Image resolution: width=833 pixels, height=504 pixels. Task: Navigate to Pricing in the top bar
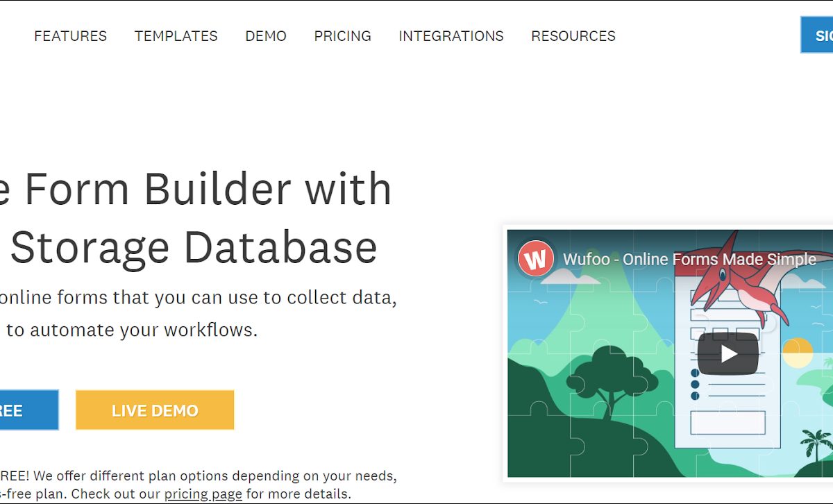pyautogui.click(x=342, y=36)
